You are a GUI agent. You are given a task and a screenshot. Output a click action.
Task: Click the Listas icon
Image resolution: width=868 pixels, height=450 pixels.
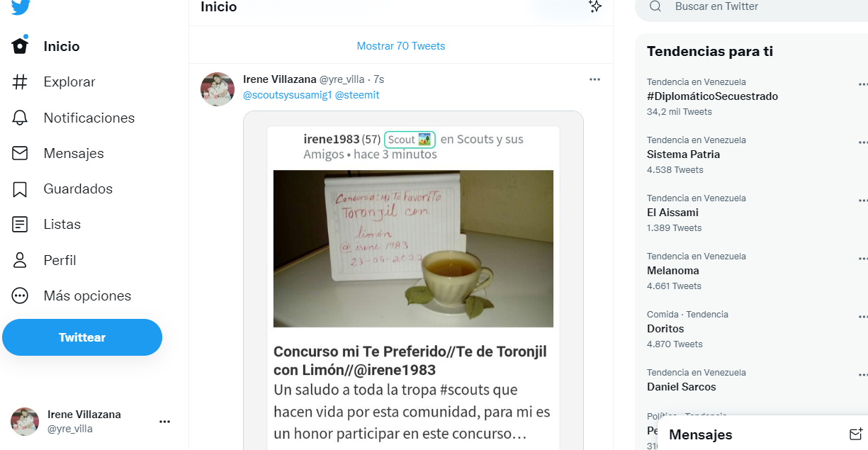(x=20, y=225)
